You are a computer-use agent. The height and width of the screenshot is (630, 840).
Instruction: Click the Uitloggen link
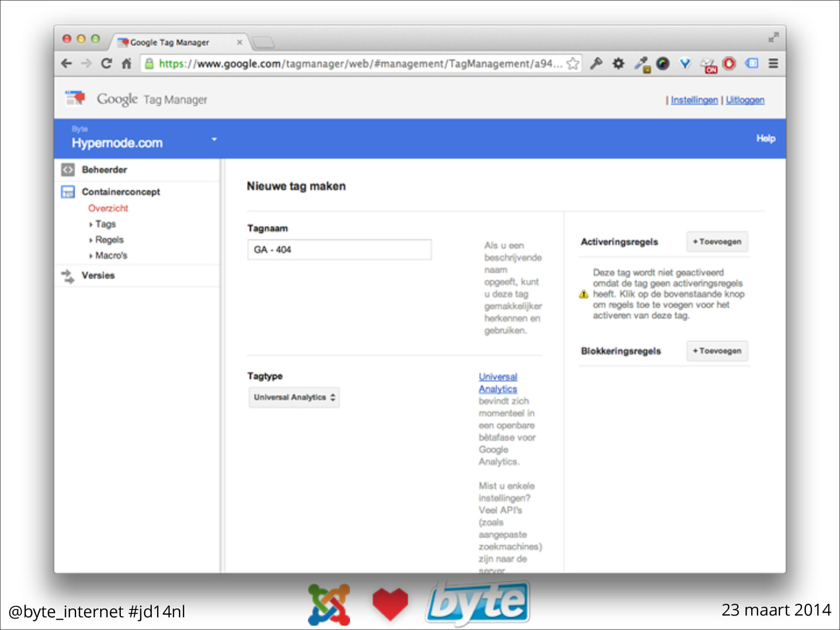tap(745, 100)
